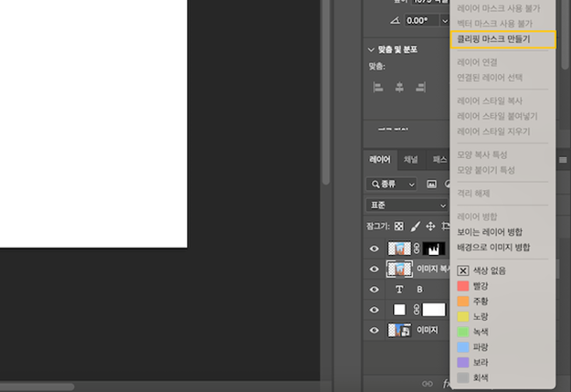The width and height of the screenshot is (571, 392).
Task: Click link icon on white shape layer
Action: (x=417, y=310)
